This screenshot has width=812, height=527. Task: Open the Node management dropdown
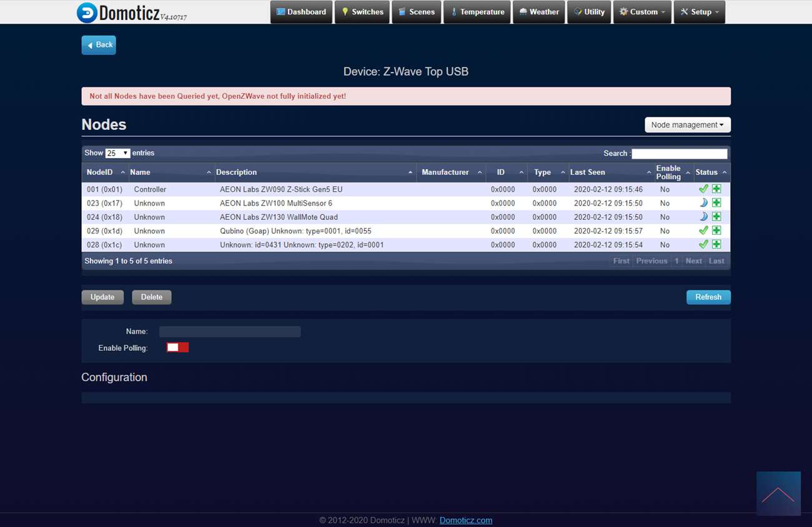687,125
